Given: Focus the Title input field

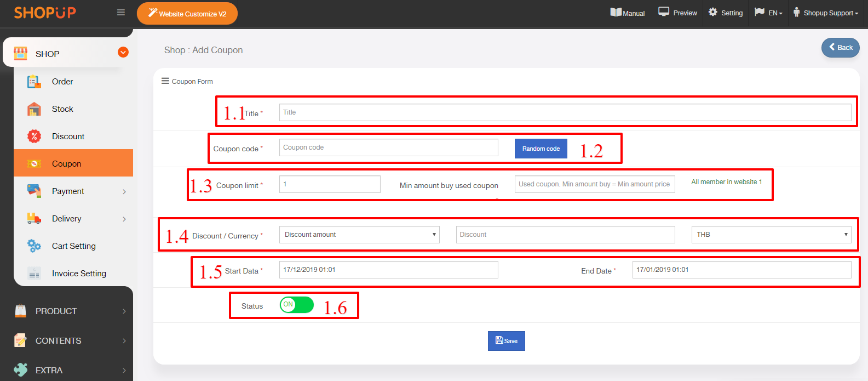Looking at the screenshot, I should click(x=565, y=112).
